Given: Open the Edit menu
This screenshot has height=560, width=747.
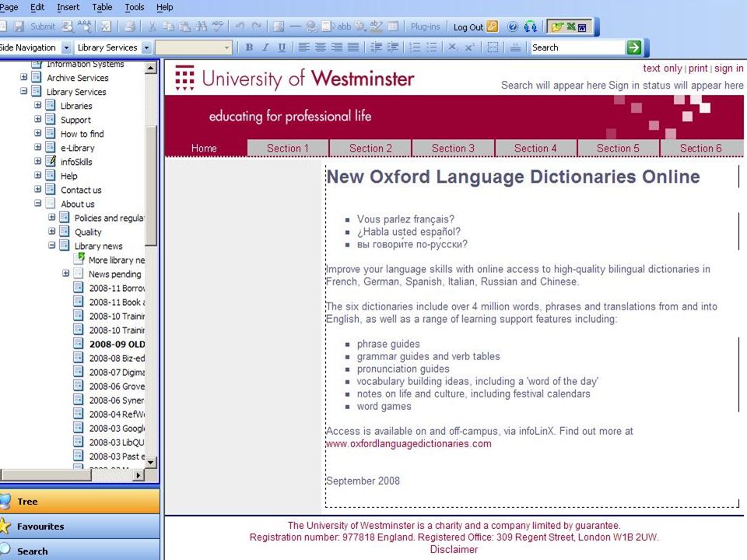Looking at the screenshot, I should [x=37, y=7].
